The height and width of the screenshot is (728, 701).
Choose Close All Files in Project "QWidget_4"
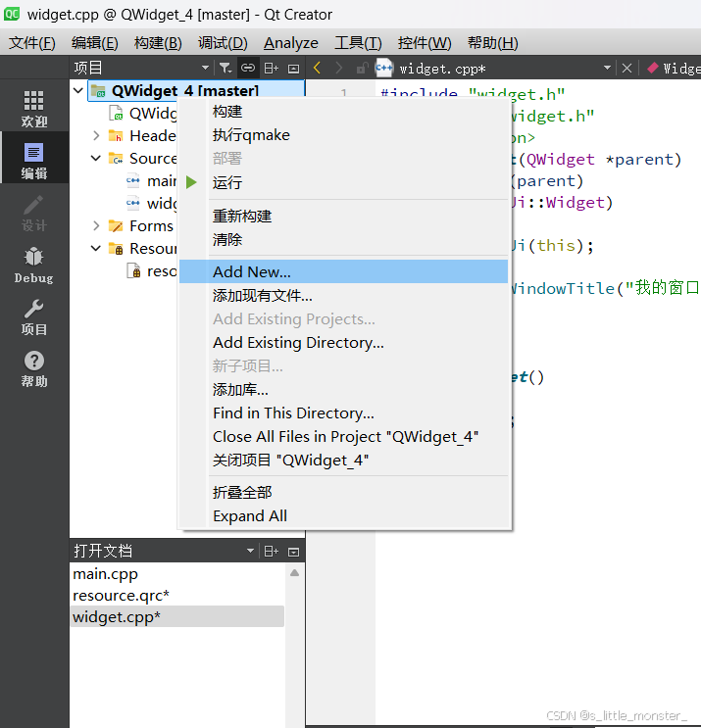click(x=344, y=437)
